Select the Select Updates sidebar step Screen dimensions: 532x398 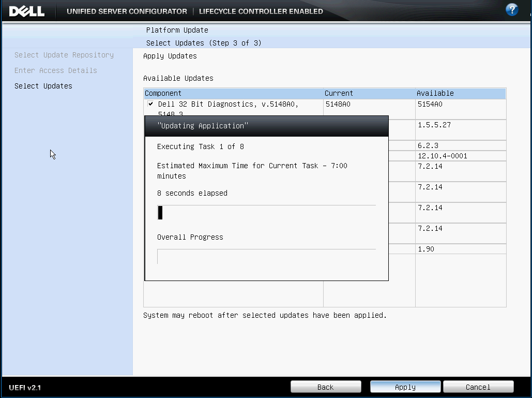pyautogui.click(x=43, y=86)
